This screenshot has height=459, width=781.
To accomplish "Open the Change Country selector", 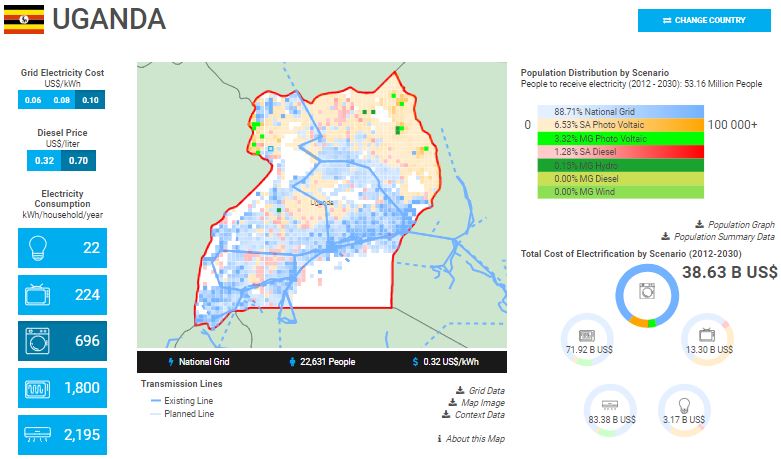I will click(x=704, y=20).
